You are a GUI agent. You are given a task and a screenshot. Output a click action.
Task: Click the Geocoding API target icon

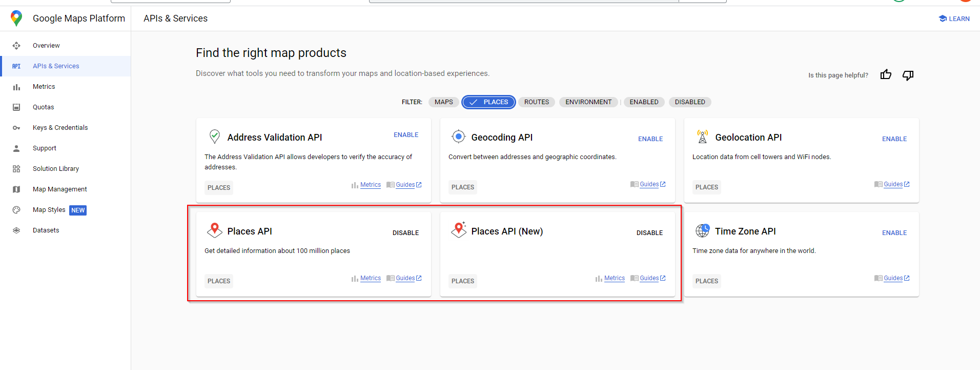[x=458, y=137]
